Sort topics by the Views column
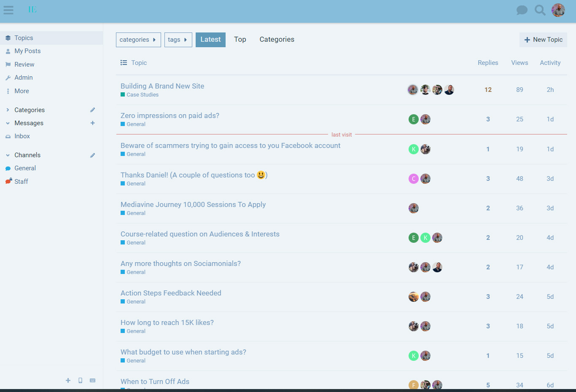The width and height of the screenshot is (576, 392). coord(519,63)
